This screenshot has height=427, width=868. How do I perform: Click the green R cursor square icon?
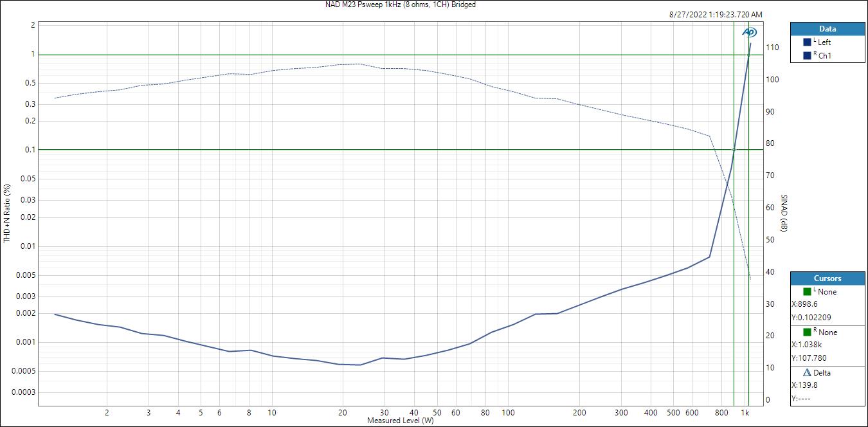pyautogui.click(x=808, y=332)
